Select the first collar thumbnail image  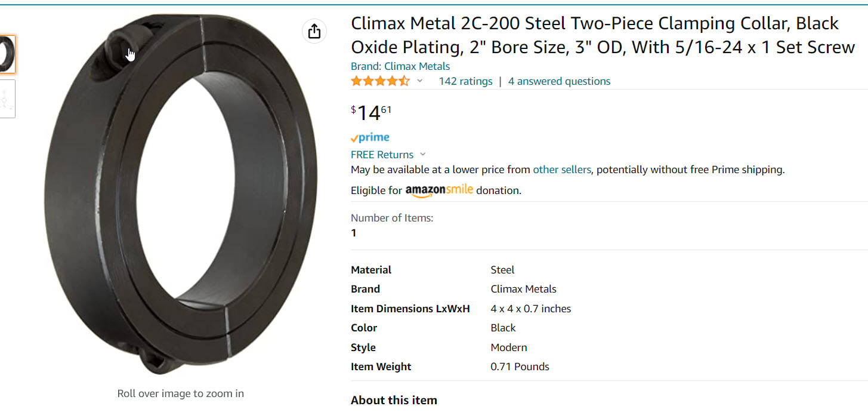7,54
